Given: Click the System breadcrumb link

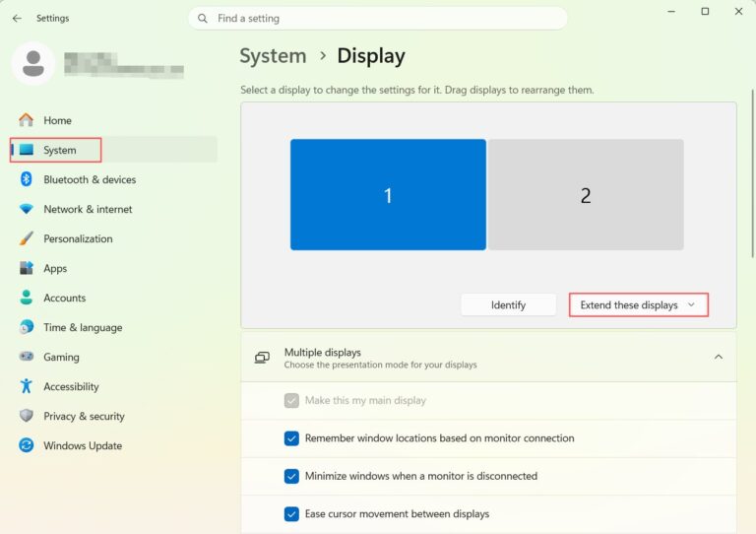Looking at the screenshot, I should [273, 56].
